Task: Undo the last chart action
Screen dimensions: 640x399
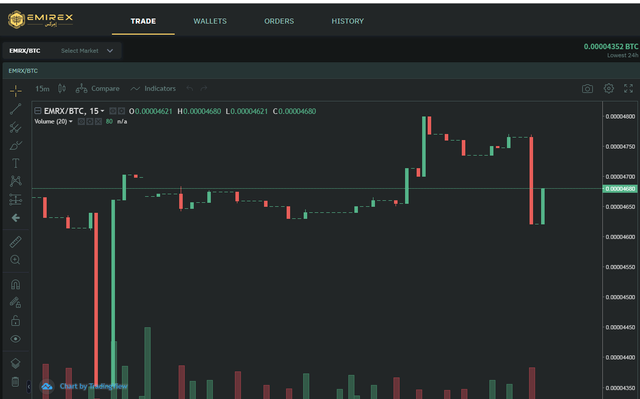Action: 190,89
